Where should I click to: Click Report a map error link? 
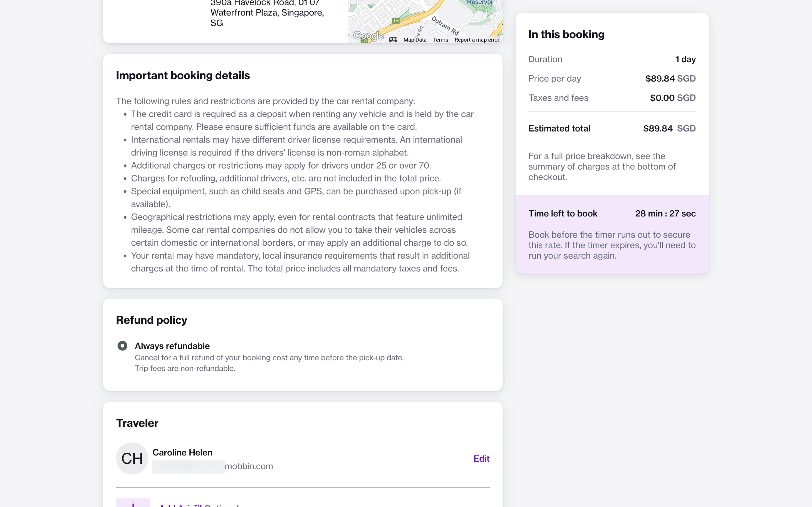coord(476,40)
